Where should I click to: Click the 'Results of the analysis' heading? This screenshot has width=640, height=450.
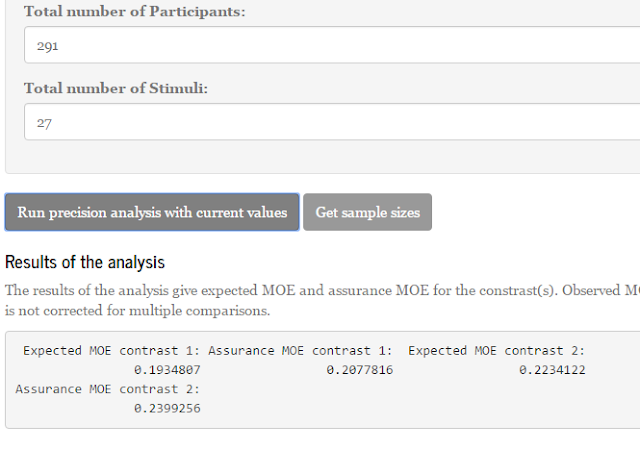pyautogui.click(x=85, y=262)
